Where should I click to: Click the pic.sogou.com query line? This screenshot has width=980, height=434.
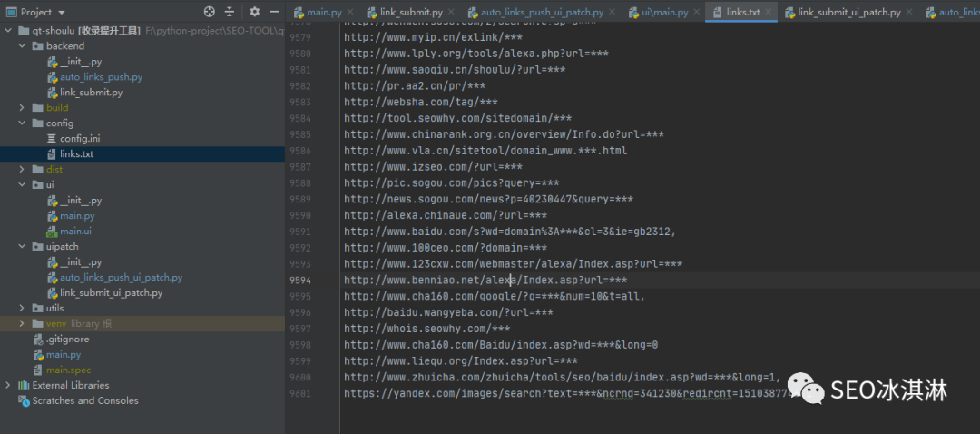pyautogui.click(x=451, y=182)
